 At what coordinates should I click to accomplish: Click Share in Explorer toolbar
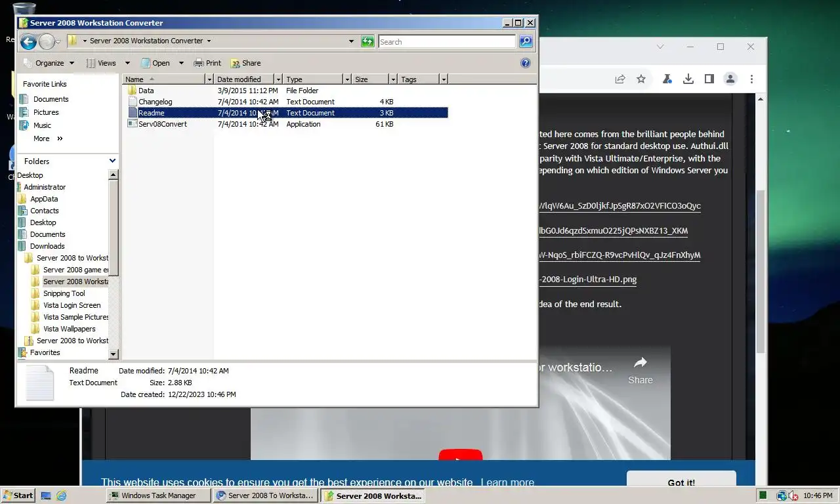coord(245,63)
